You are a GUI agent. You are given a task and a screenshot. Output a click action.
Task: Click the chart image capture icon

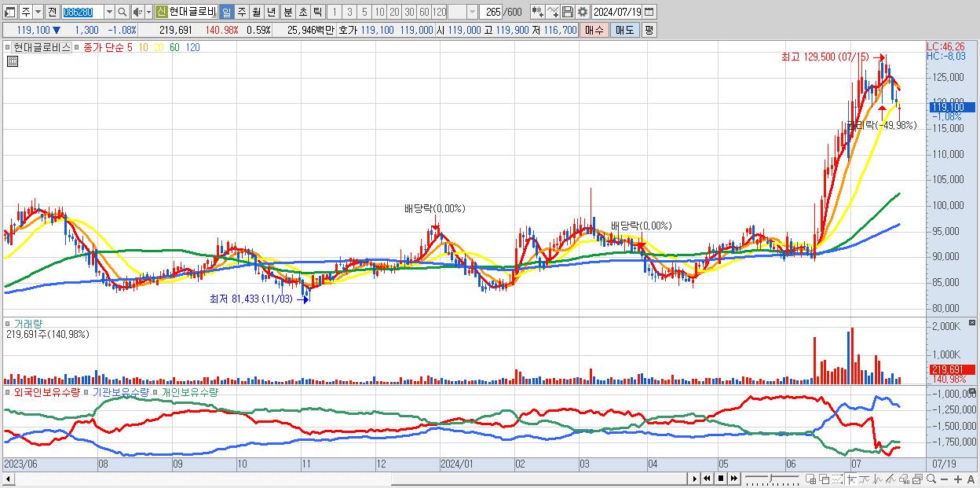918,479
